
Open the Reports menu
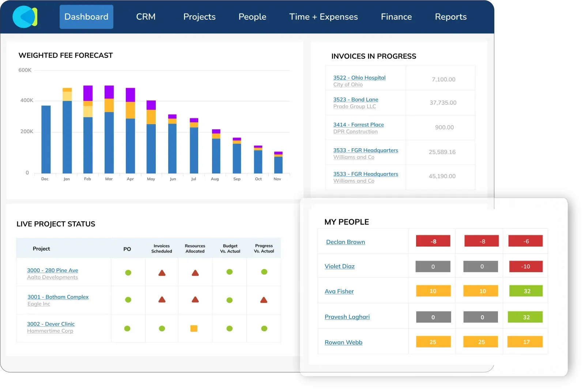(451, 17)
